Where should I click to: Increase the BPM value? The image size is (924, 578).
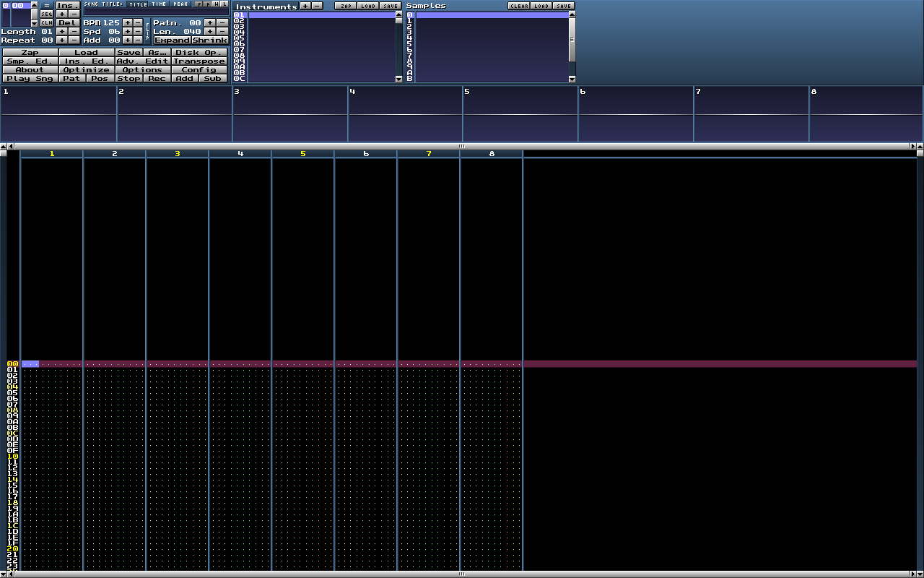click(x=128, y=22)
